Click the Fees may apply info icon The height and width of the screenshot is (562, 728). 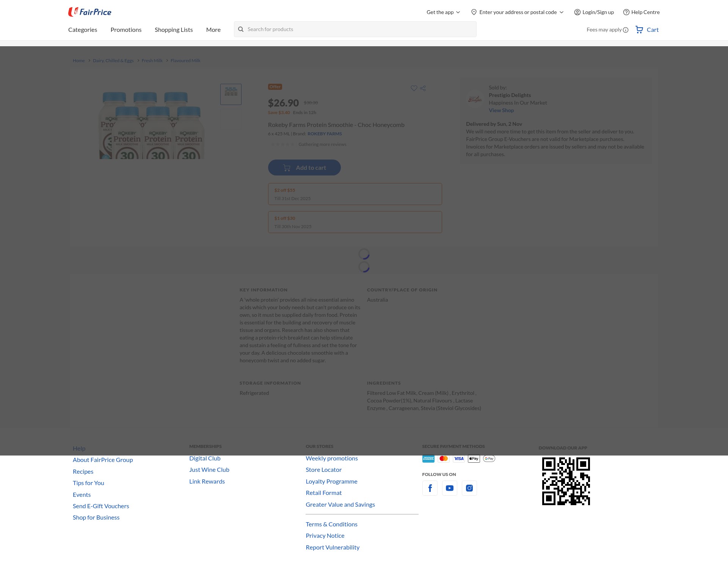pos(626,30)
